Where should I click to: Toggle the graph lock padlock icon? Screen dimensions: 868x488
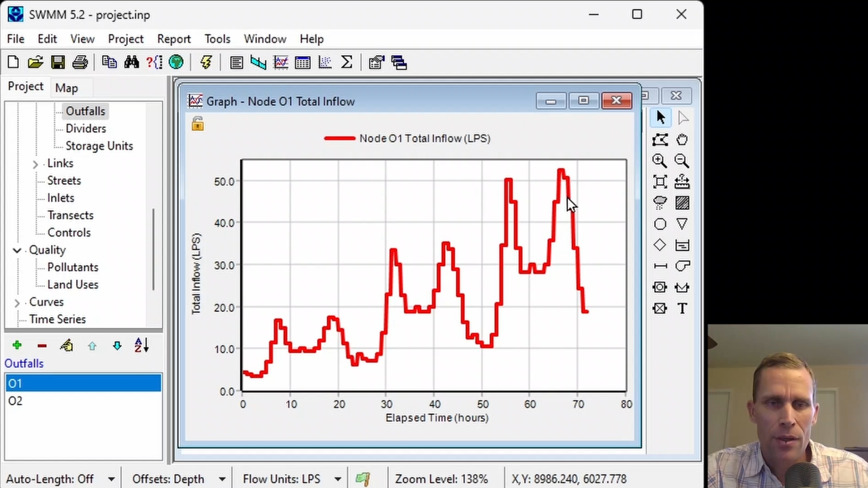[198, 124]
